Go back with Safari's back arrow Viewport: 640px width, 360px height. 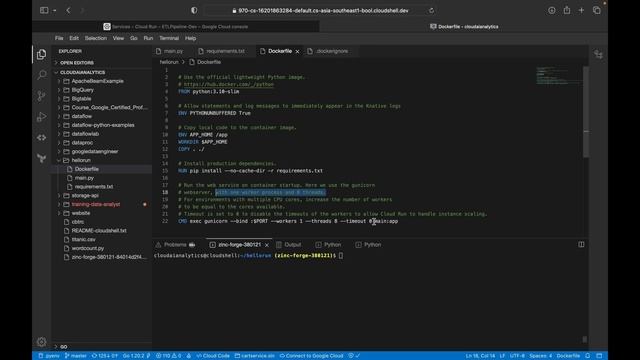pos(68,10)
